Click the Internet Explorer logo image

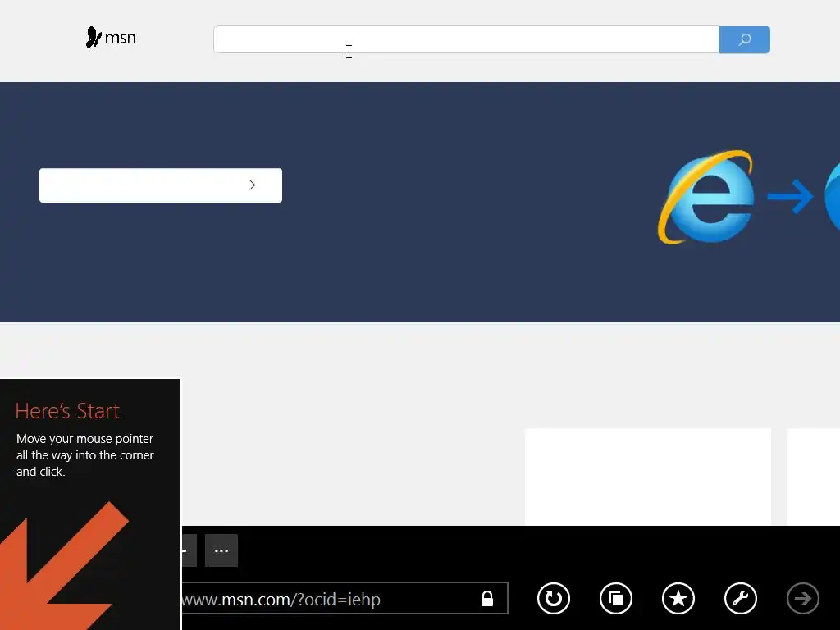(706, 197)
